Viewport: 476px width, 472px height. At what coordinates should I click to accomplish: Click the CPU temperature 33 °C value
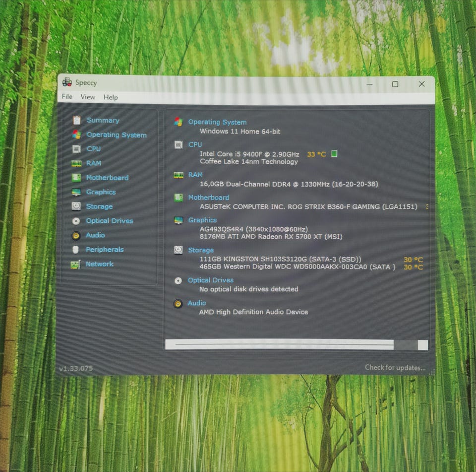tap(316, 154)
